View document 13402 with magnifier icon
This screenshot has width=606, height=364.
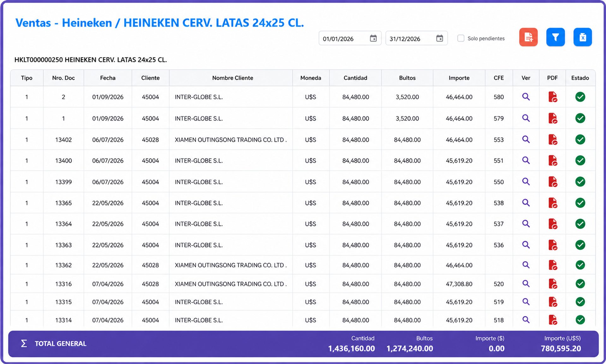click(x=526, y=139)
